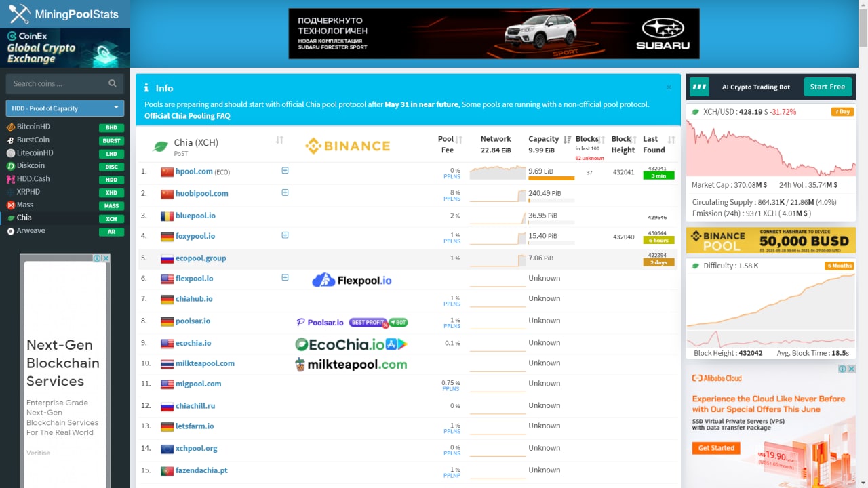Sort by pool name arrows
Viewport: 868px width, 488px height.
point(279,140)
